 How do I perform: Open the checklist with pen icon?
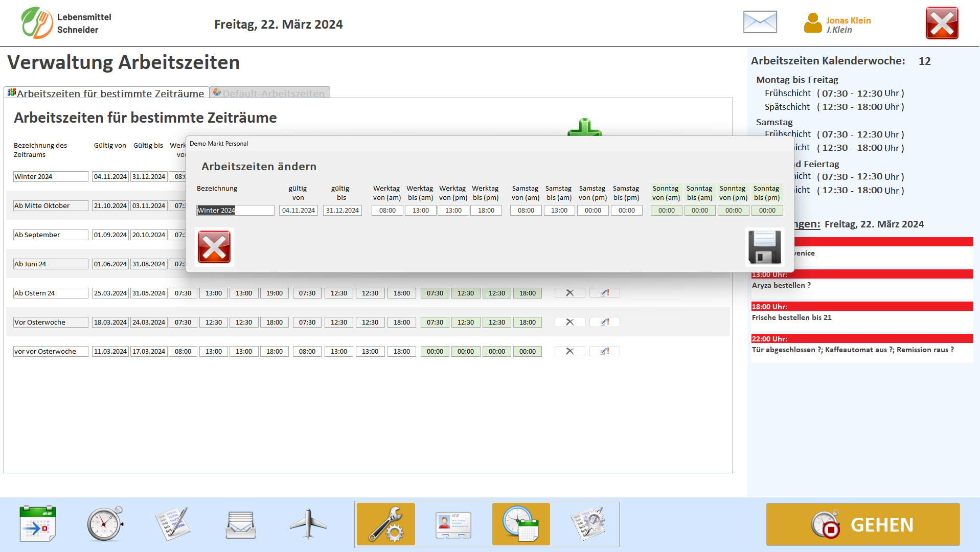click(173, 524)
